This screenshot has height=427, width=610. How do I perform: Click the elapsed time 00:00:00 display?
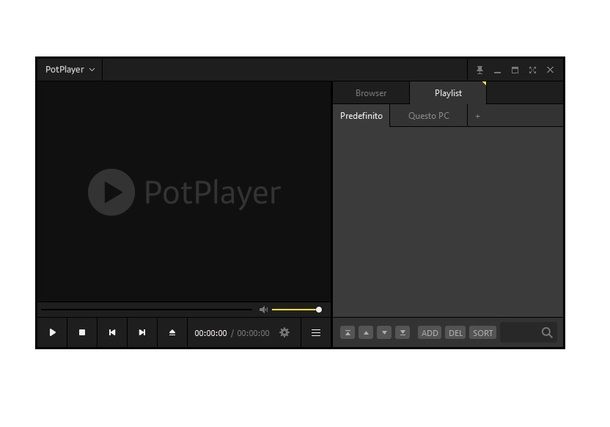[x=210, y=333]
